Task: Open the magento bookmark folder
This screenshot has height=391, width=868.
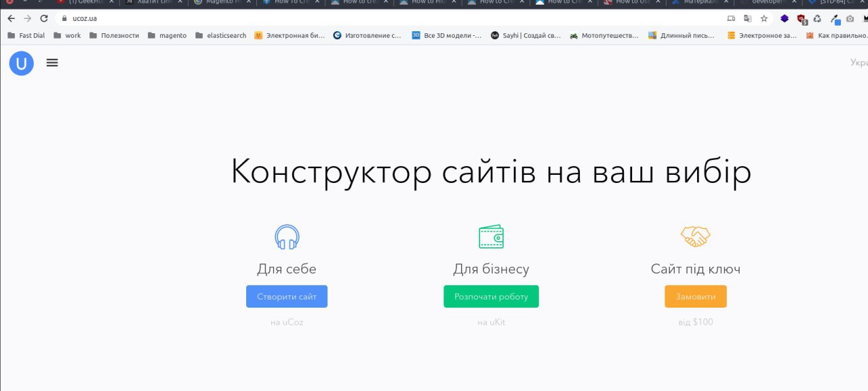Action: pyautogui.click(x=167, y=35)
